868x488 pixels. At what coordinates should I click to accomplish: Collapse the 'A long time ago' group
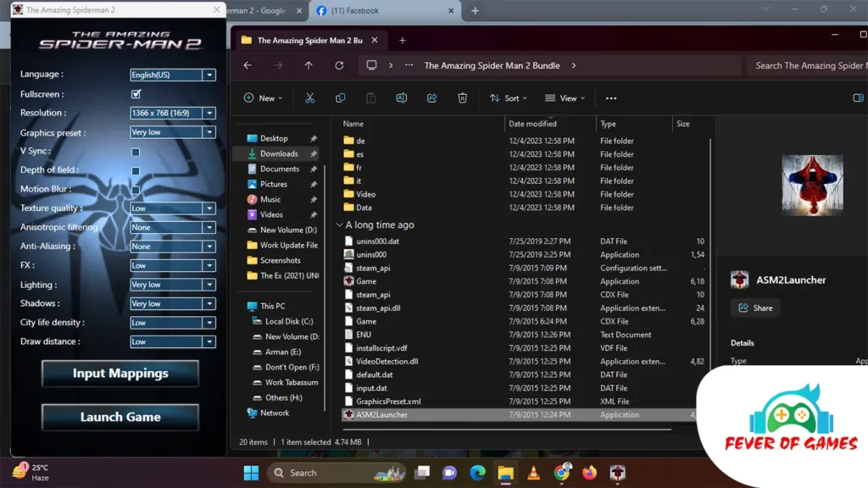point(339,225)
